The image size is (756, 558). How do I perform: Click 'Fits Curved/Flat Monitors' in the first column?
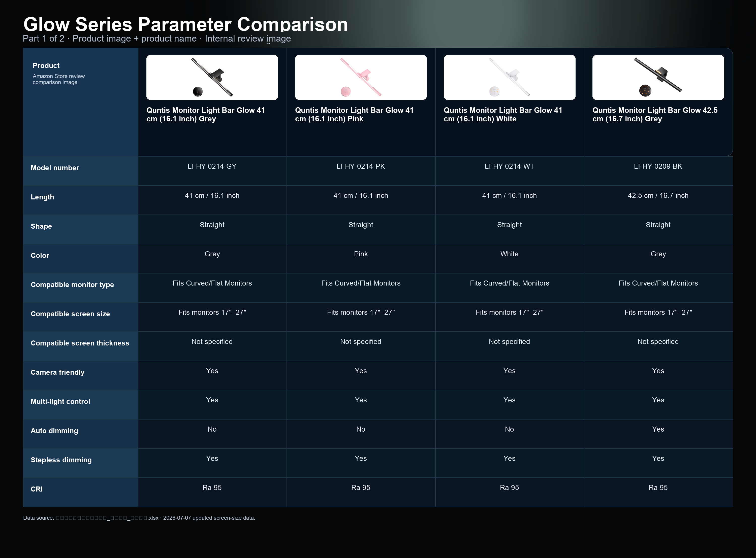click(x=212, y=283)
